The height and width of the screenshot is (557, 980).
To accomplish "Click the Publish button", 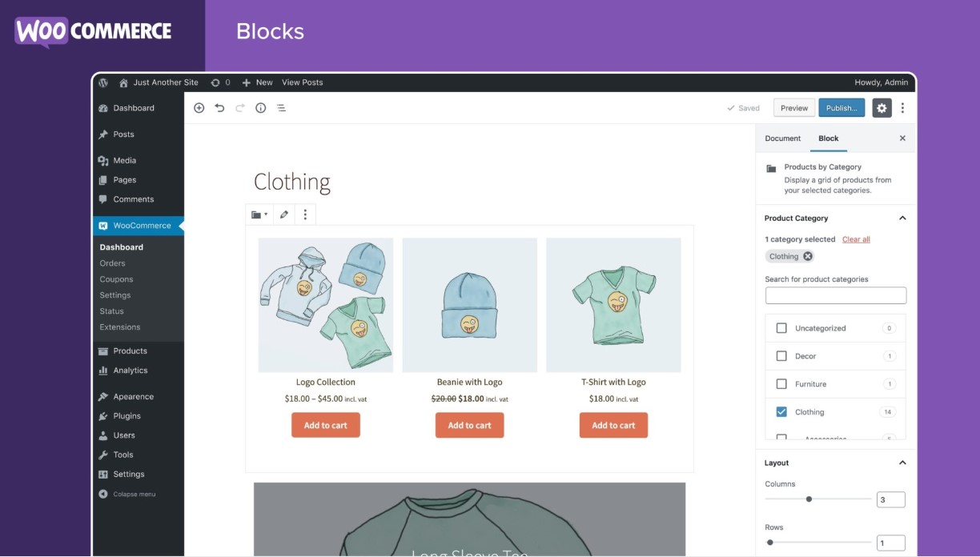I will (841, 108).
